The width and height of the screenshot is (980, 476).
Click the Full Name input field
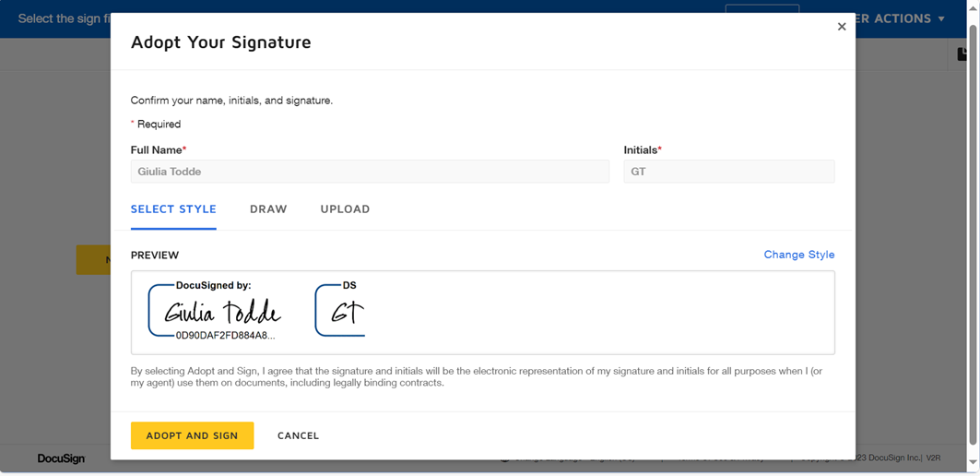coord(370,172)
